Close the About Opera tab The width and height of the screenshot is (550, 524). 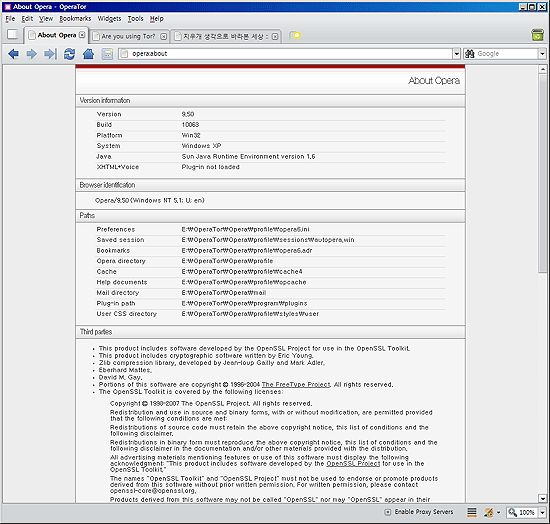pos(82,35)
